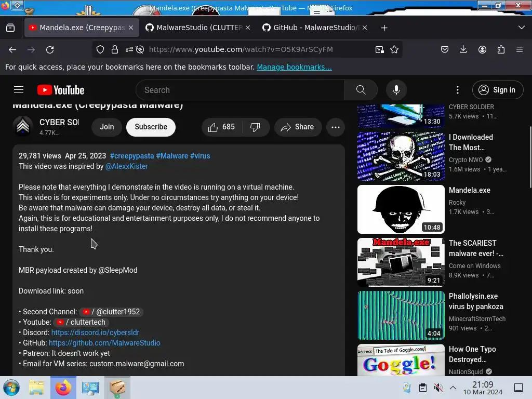
Task: Open skull thumbnail video 18:03
Action: (x=401, y=156)
